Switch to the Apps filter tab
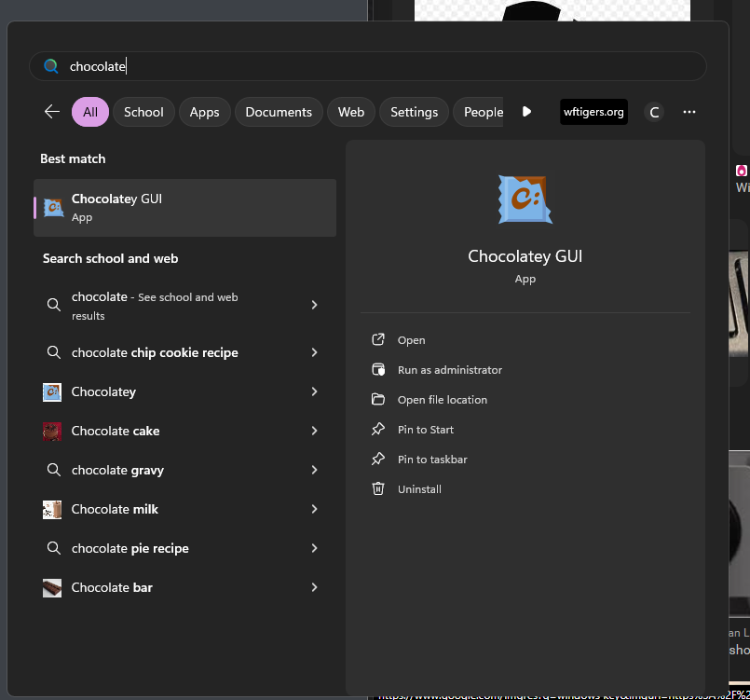The image size is (750, 700). 205,112
